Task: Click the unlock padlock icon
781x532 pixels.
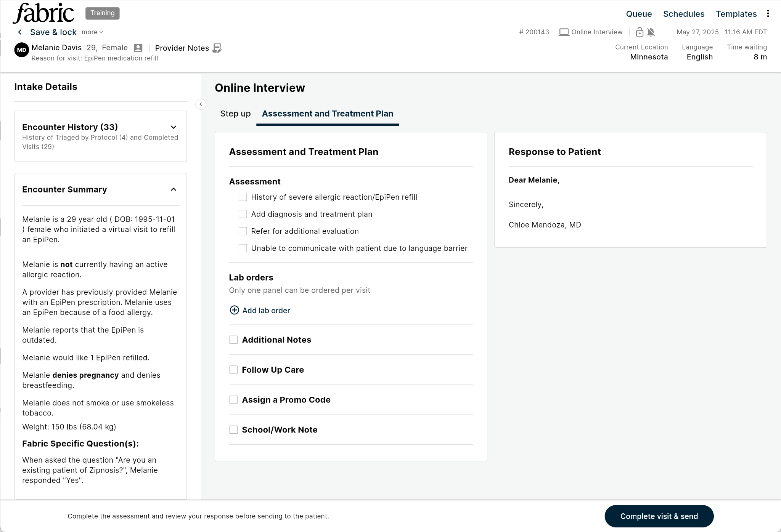Action: (x=640, y=32)
